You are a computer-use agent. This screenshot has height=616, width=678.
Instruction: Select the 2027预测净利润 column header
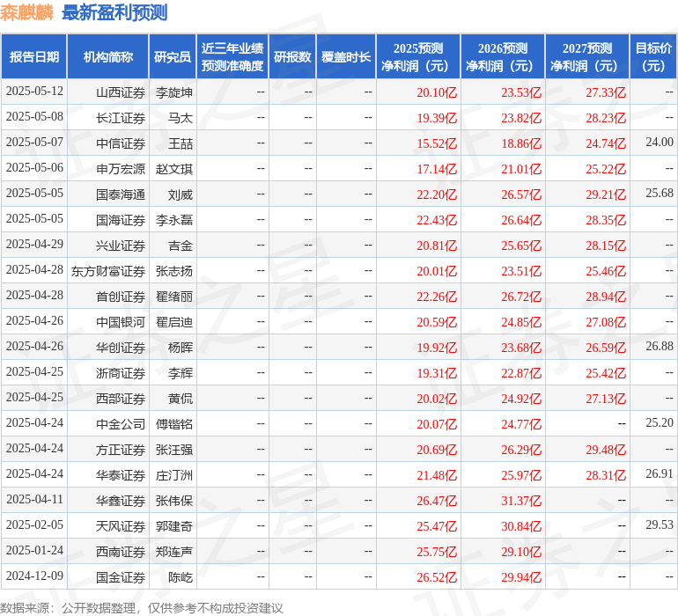coord(587,56)
